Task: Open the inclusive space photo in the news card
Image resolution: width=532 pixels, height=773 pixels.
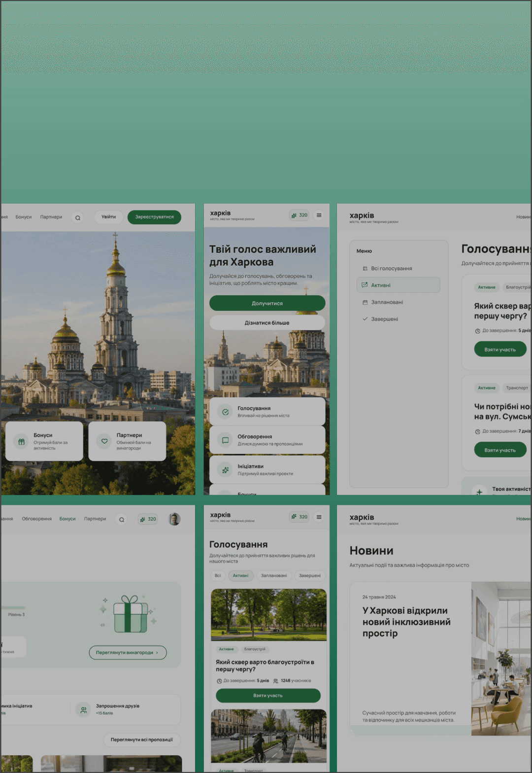Action: point(501,659)
